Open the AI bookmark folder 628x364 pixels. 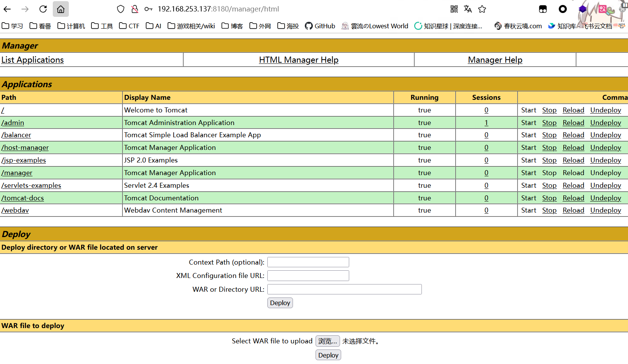(153, 26)
